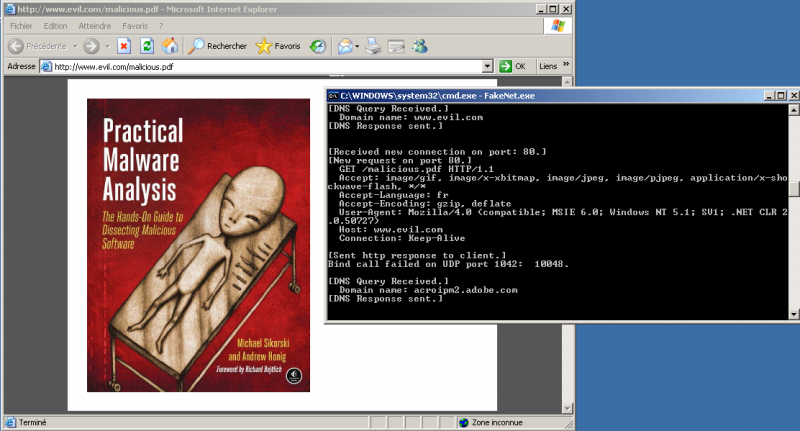Click FakeNet console vertical scrollbar thumb
Image resolution: width=800 pixels, height=431 pixels.
coord(794,188)
